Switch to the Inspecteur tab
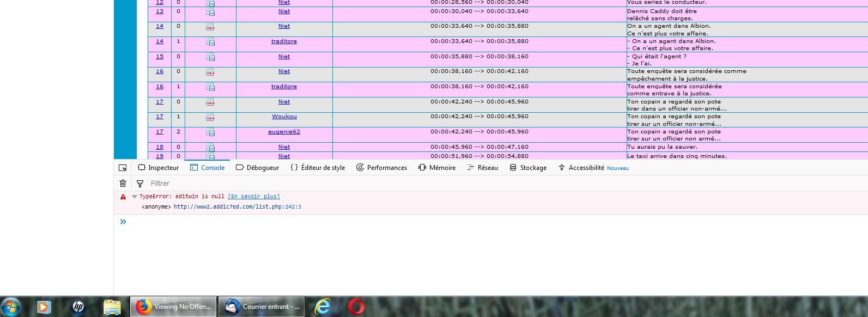This screenshot has height=317, width=868. pyautogui.click(x=158, y=168)
